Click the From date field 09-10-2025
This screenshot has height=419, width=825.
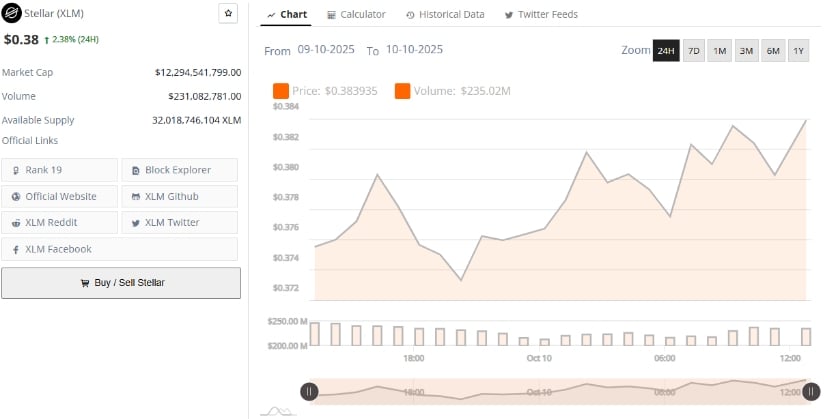tap(327, 50)
